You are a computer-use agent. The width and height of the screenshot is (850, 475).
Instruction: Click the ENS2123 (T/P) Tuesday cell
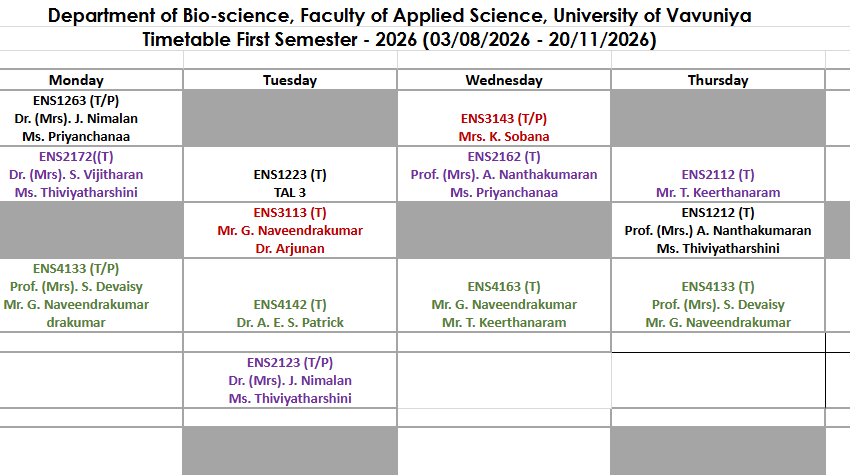tap(290, 380)
